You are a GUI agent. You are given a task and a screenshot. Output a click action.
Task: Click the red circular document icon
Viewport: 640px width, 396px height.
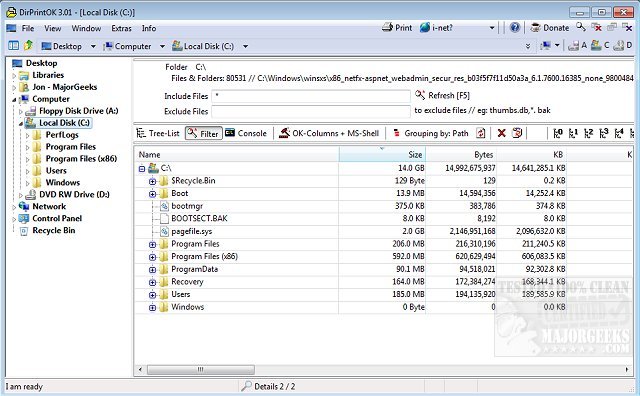(517, 133)
